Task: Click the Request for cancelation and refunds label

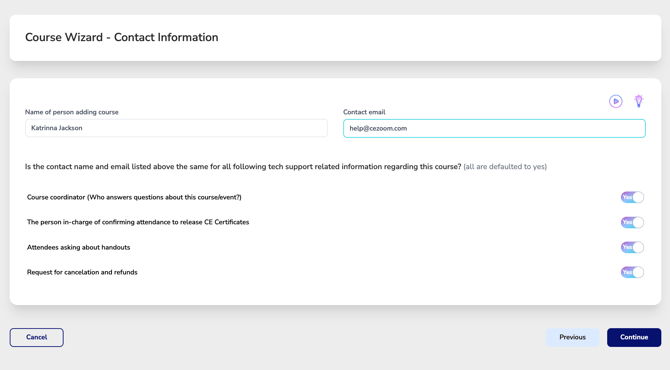Action: pos(82,272)
